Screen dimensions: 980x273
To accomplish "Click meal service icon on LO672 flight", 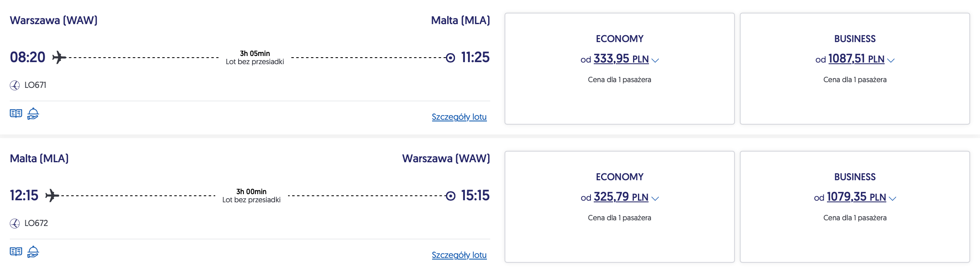I will coord(33,252).
